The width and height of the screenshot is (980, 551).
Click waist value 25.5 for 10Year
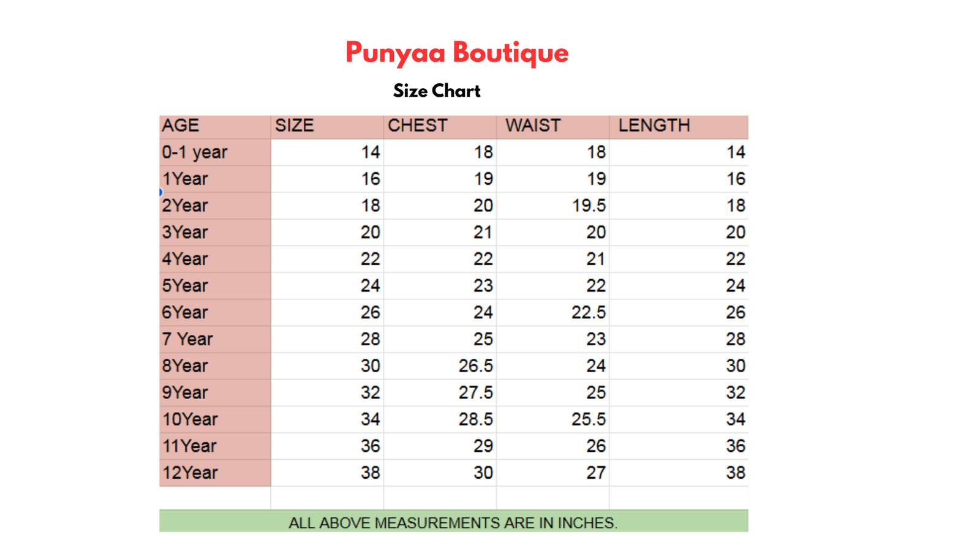[589, 419]
